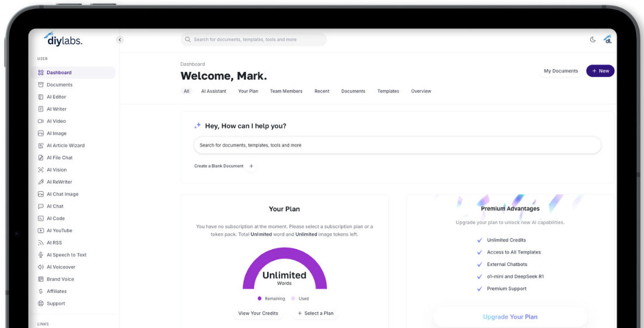Click plus icon beside Create a Blank Document
The height and width of the screenshot is (328, 644).
(x=251, y=166)
